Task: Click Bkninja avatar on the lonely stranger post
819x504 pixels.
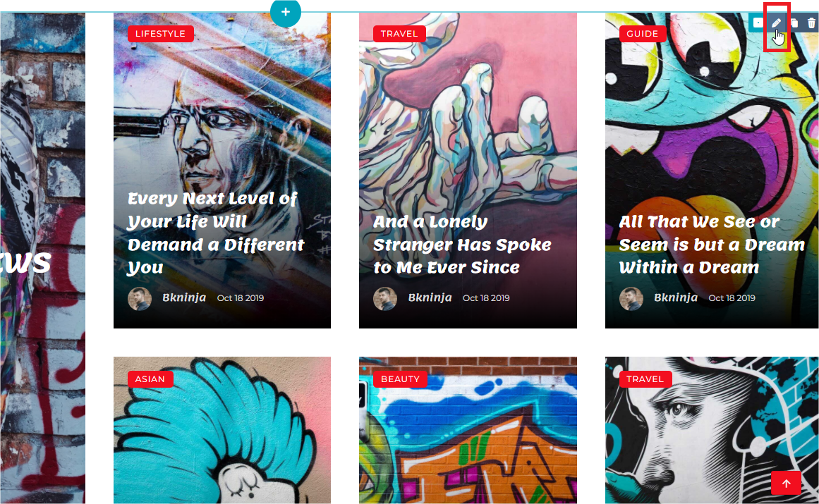Action: point(385,298)
